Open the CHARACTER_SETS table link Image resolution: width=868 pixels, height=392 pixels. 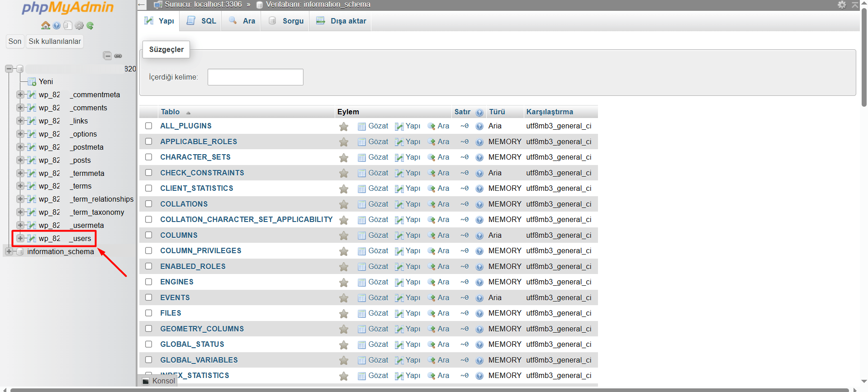[195, 157]
